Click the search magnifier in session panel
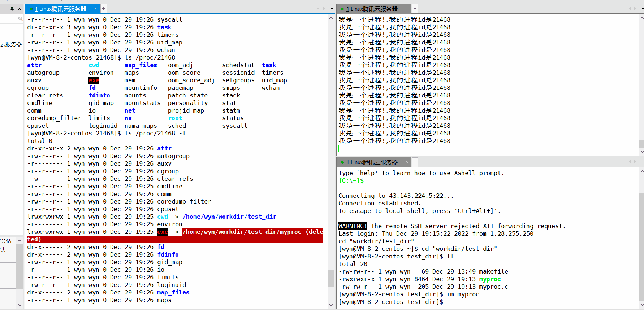 [x=20, y=19]
